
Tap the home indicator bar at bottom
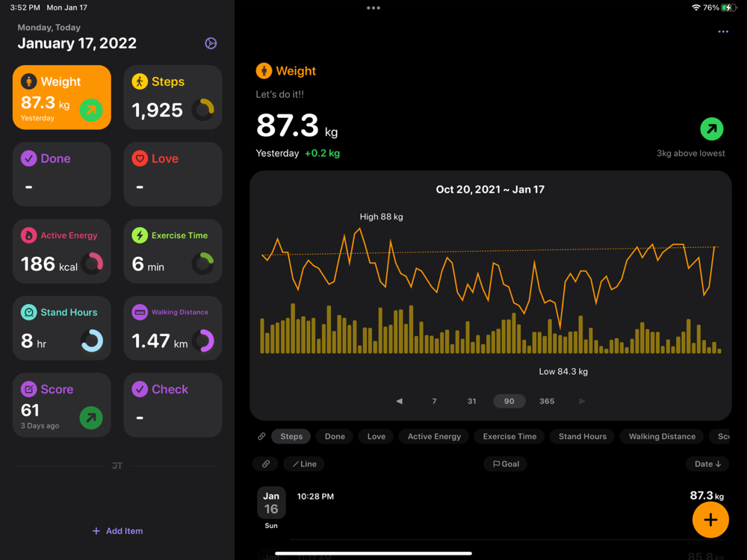pos(373,553)
